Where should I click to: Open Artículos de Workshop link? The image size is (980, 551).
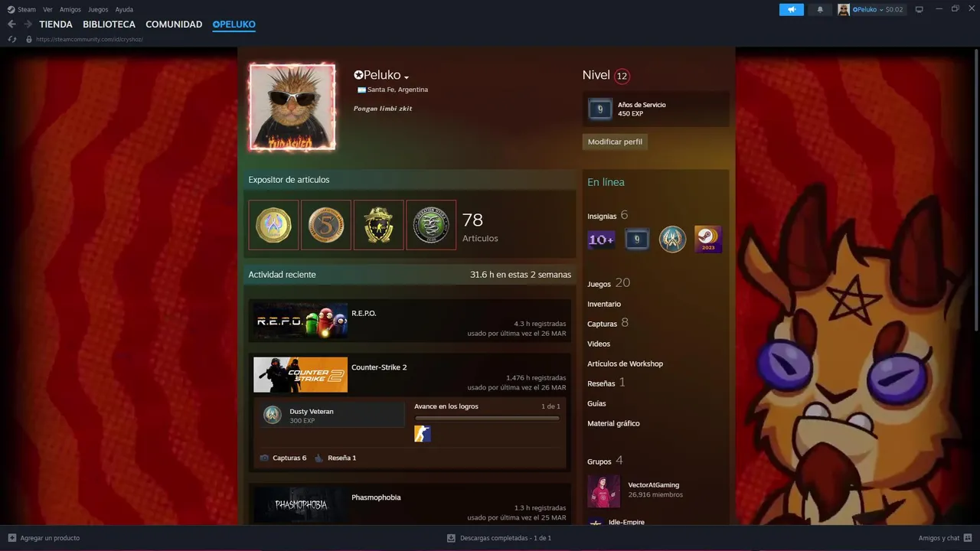(625, 364)
